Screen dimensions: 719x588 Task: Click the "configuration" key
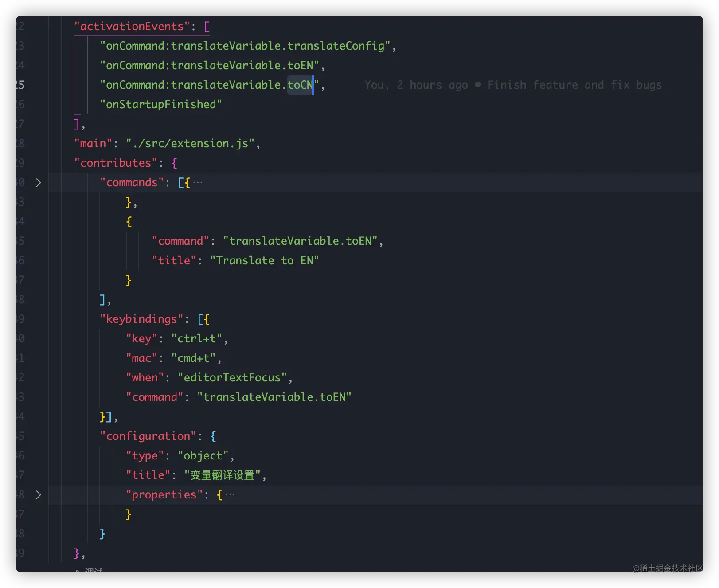(x=148, y=436)
